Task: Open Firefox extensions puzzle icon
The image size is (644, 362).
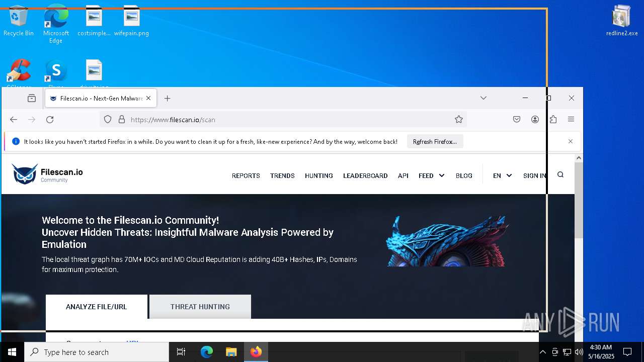Action: (x=553, y=119)
